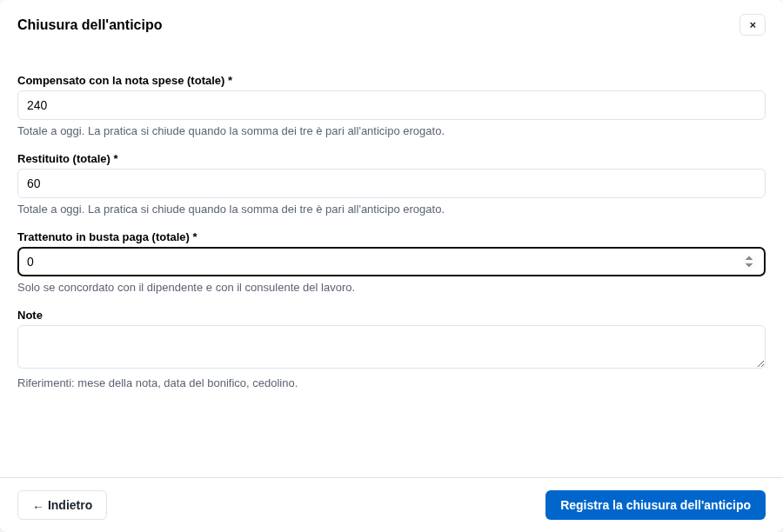Increase Trattenuto in busta paga value with up arrow
The width and height of the screenshot is (783, 532).
[748, 258]
